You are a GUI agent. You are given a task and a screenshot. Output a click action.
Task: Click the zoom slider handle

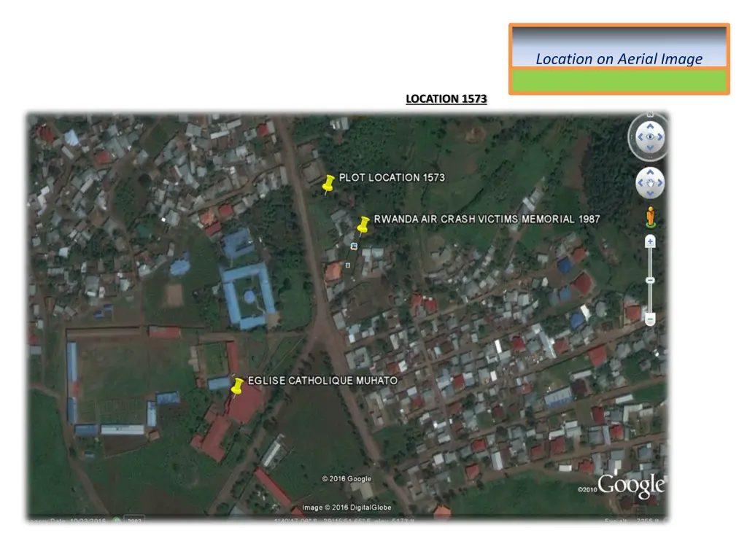[x=650, y=281]
